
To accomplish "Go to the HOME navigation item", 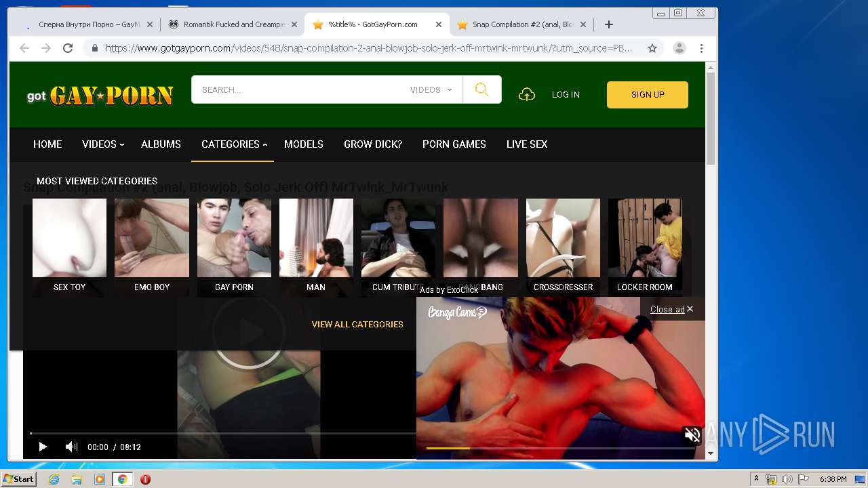I will pyautogui.click(x=47, y=144).
